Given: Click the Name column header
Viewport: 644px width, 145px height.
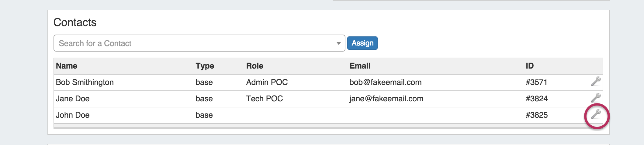Looking at the screenshot, I should click(67, 66).
